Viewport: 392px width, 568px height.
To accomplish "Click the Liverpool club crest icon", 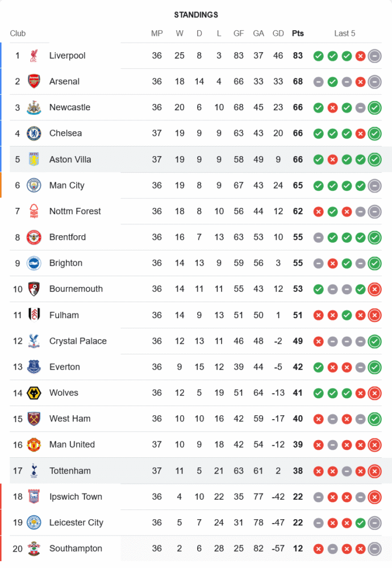I will 34,56.
